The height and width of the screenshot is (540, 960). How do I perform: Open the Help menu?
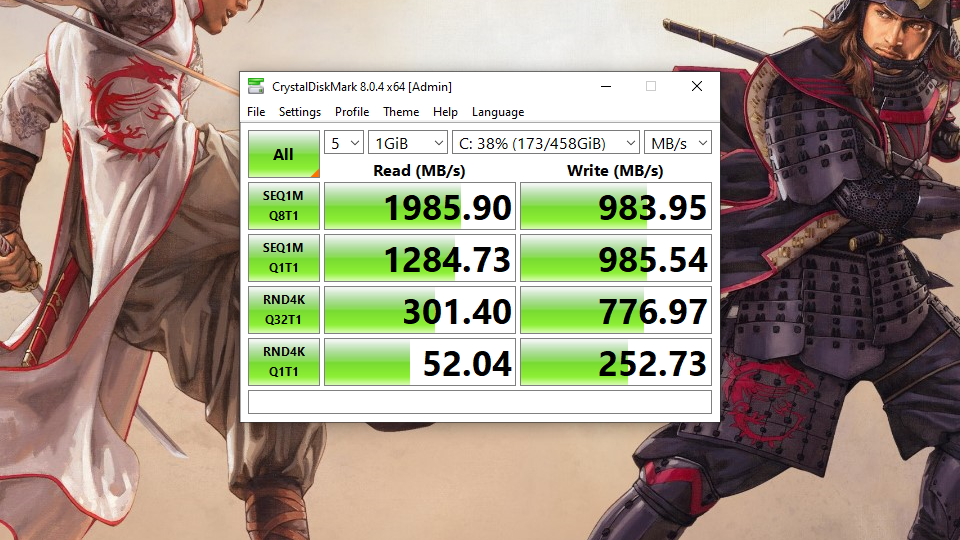pos(445,112)
